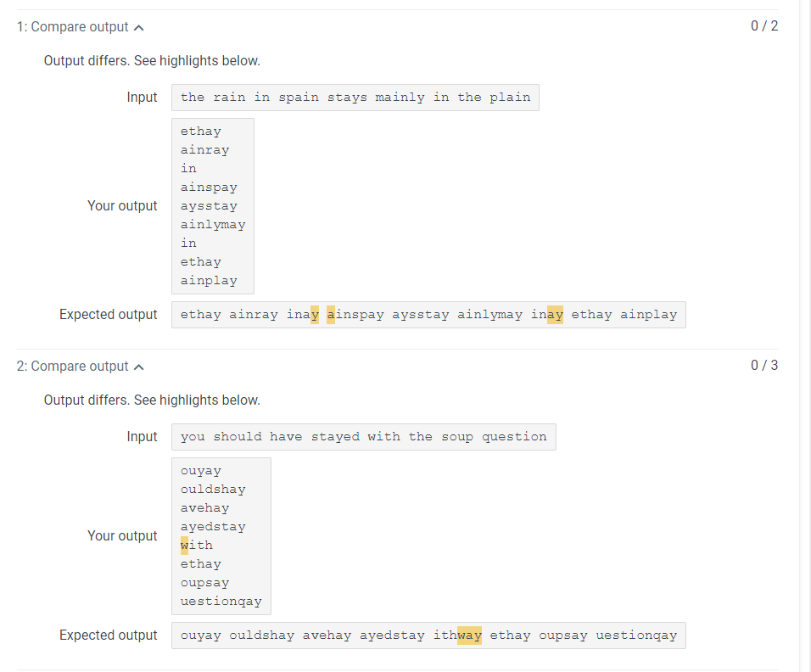Click the upward chevron icon beside test 1 heading
Viewport: 811px width, 672px height.
click(137, 26)
